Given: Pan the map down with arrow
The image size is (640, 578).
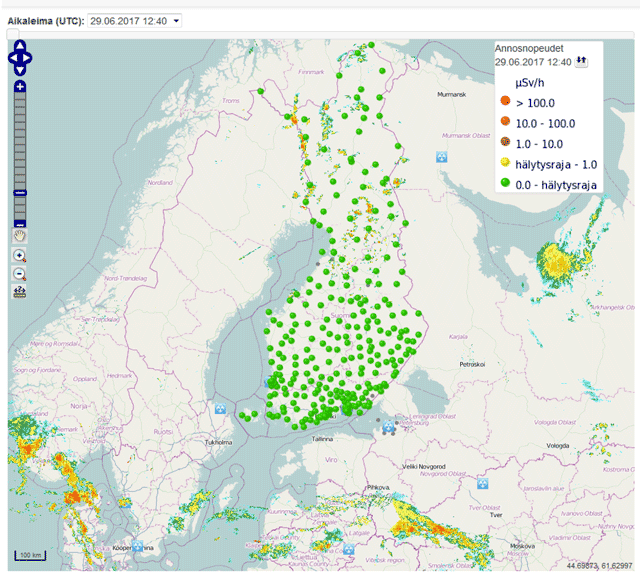Looking at the screenshot, I should click(x=20, y=70).
